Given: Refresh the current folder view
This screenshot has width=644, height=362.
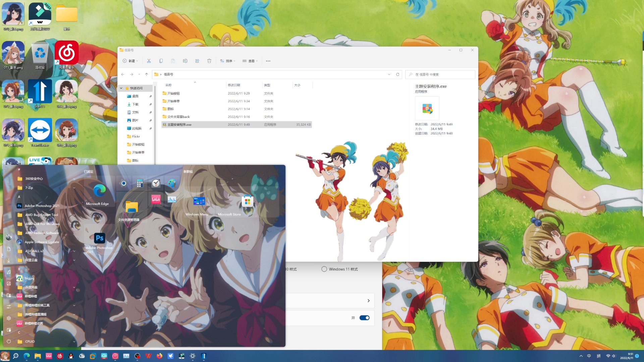Looking at the screenshot, I should pos(398,74).
